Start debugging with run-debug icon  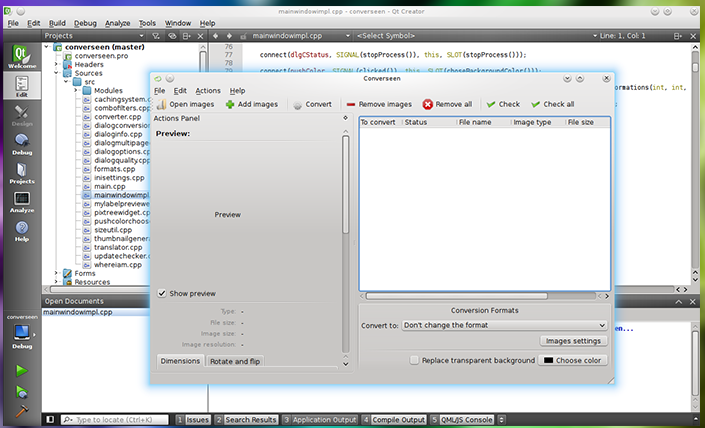tap(22, 392)
